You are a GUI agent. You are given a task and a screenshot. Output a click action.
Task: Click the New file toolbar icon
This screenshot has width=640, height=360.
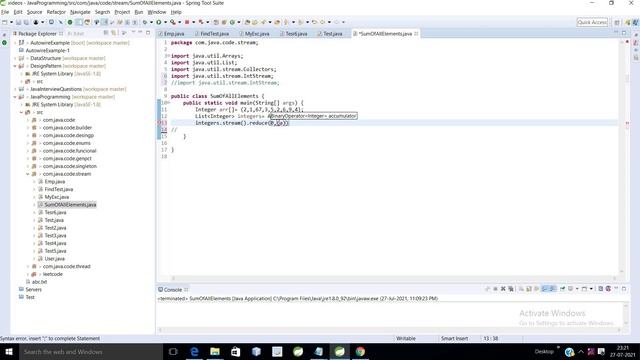click(4, 22)
